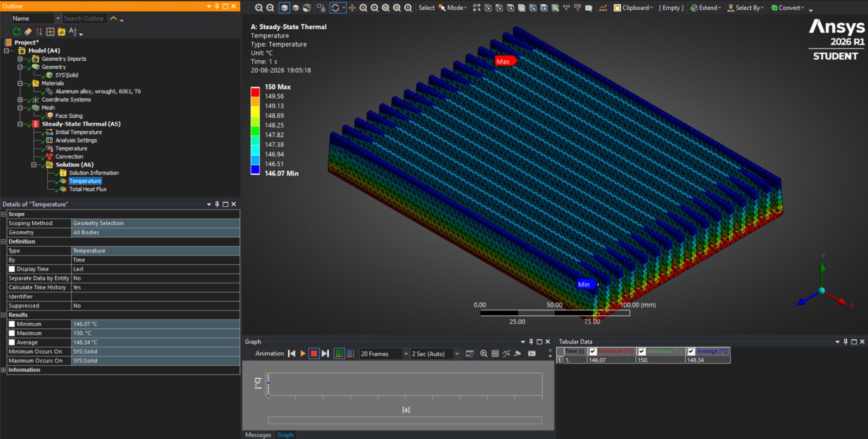Click the Geometry cell showing All Bodies

[x=156, y=232]
